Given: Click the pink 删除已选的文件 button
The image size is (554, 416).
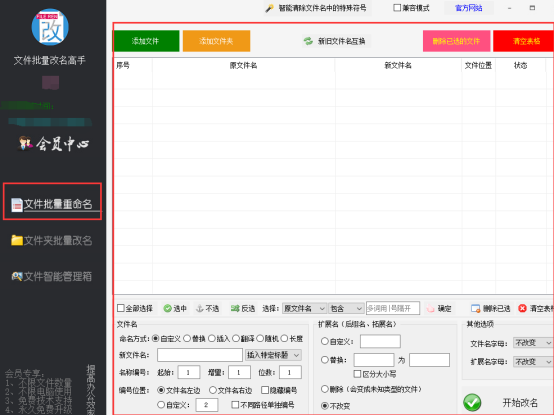Looking at the screenshot, I should coord(456,41).
